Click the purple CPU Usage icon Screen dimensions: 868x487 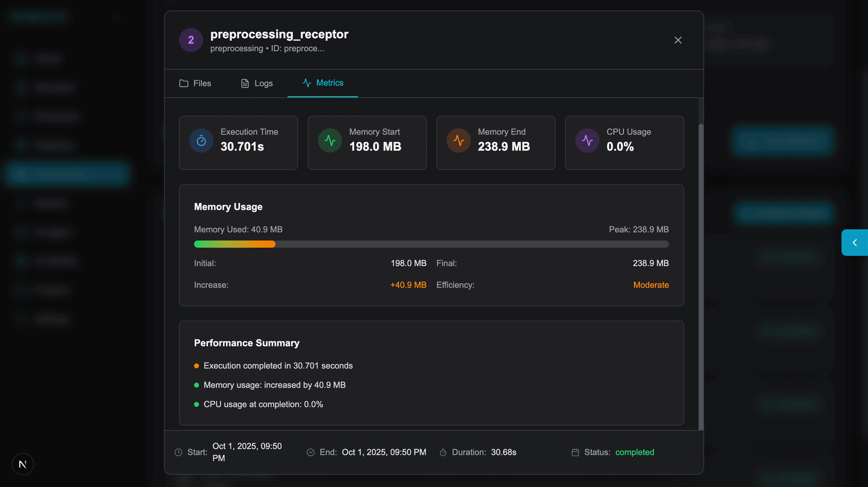point(587,140)
